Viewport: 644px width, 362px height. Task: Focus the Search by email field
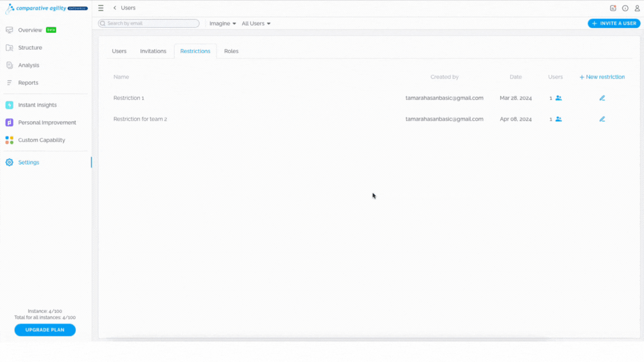coord(149,23)
